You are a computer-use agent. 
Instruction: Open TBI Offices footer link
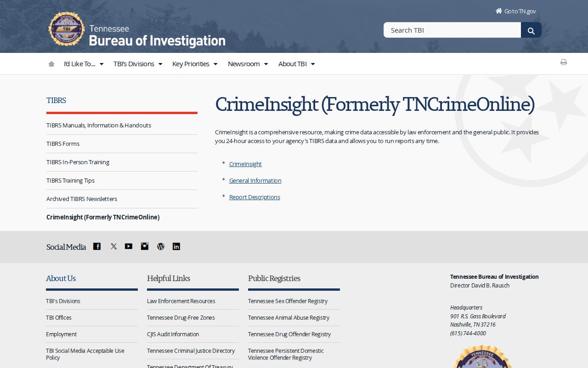tap(59, 317)
